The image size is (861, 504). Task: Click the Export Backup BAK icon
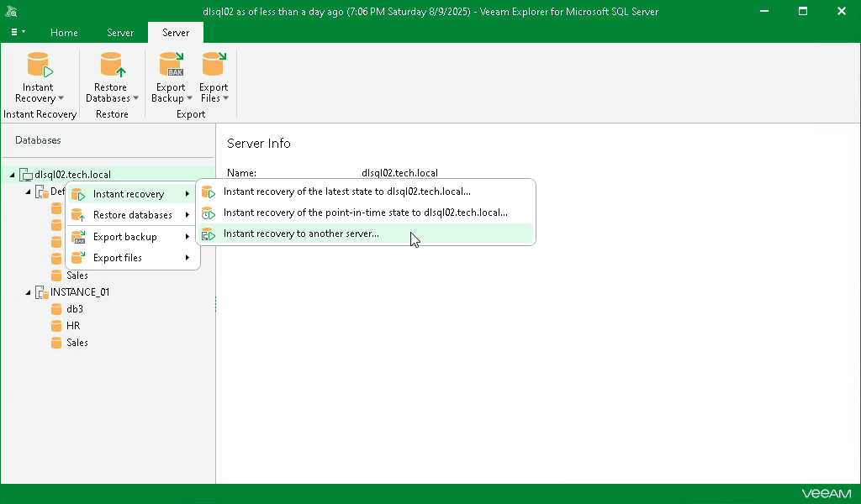[171, 66]
